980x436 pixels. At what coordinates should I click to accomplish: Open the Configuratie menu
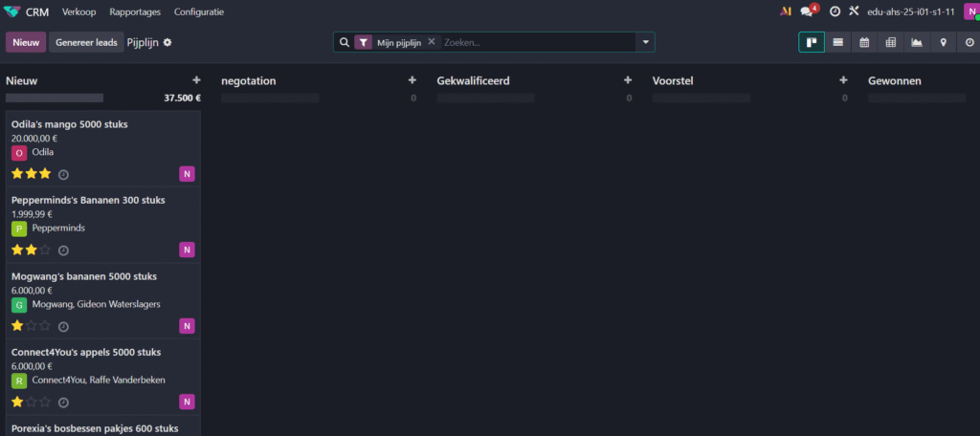pos(199,11)
